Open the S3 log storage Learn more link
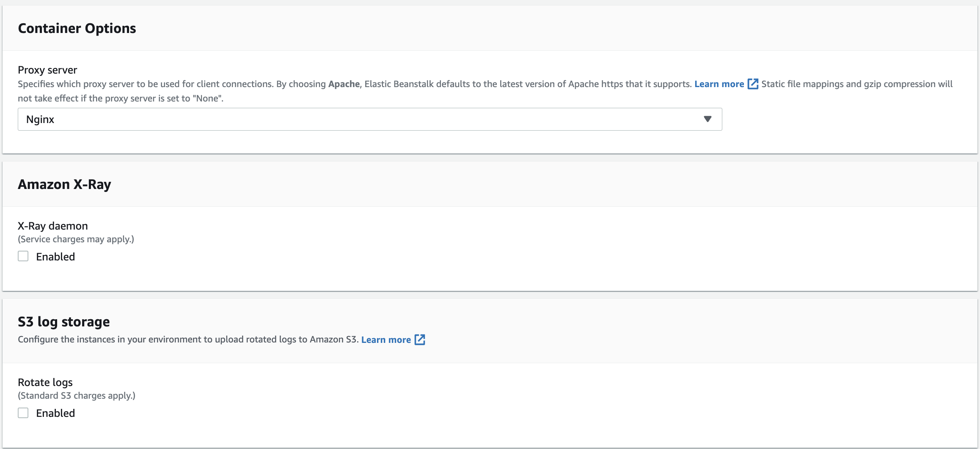Image resolution: width=980 pixels, height=449 pixels. (x=386, y=340)
